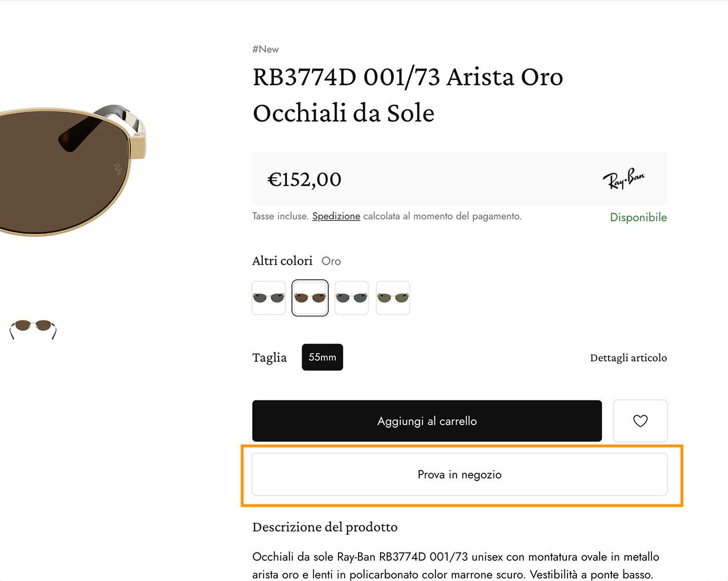Image resolution: width=728 pixels, height=581 pixels.
Task: Click the small sunglasses thumbnail image
Action: (33, 329)
